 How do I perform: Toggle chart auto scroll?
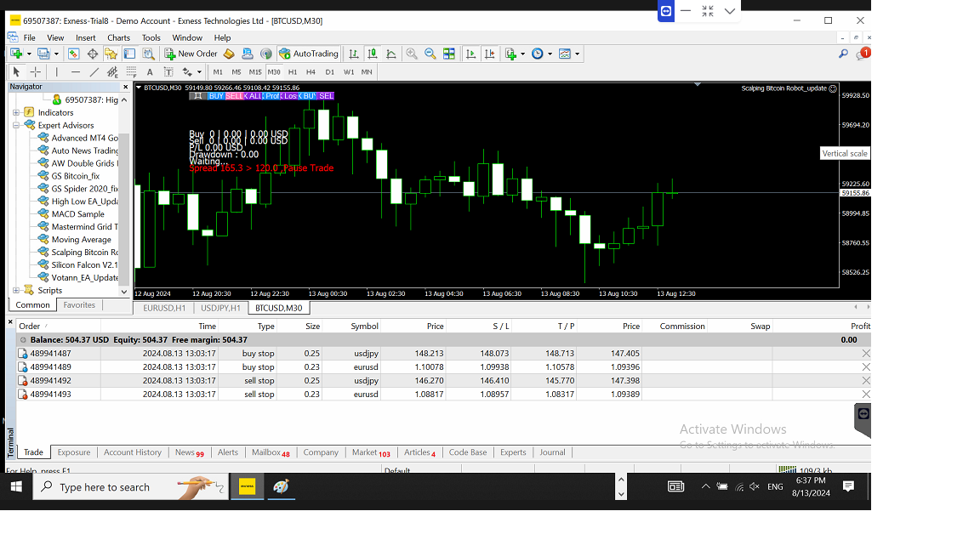[x=470, y=54]
